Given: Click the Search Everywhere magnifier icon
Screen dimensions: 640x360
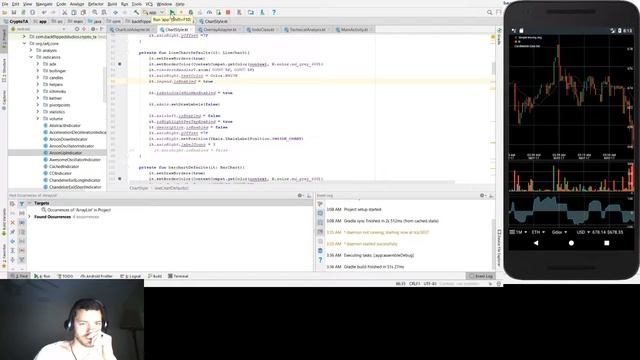Looking at the screenshot, I should click(x=489, y=12).
